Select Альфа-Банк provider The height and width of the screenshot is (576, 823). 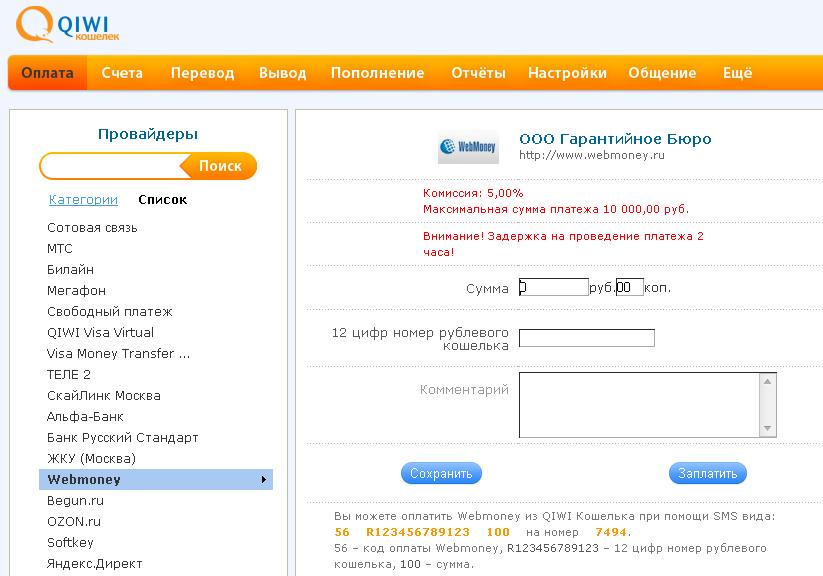pos(85,416)
